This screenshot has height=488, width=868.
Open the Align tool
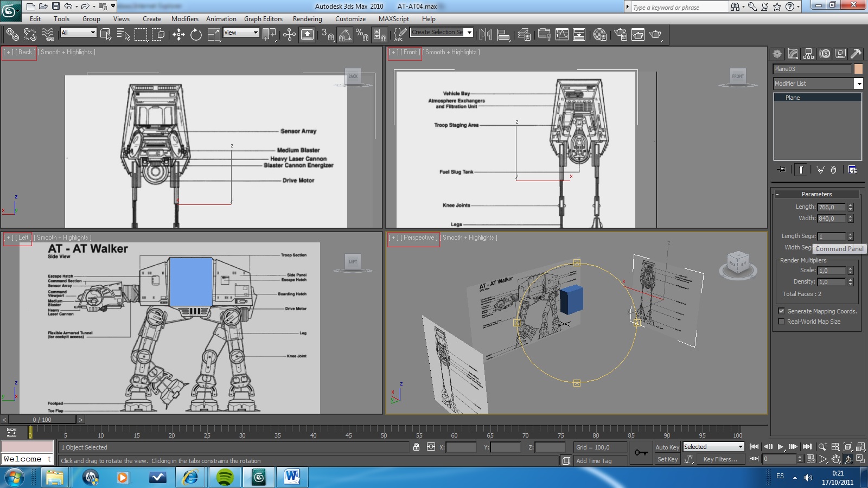[x=504, y=35]
